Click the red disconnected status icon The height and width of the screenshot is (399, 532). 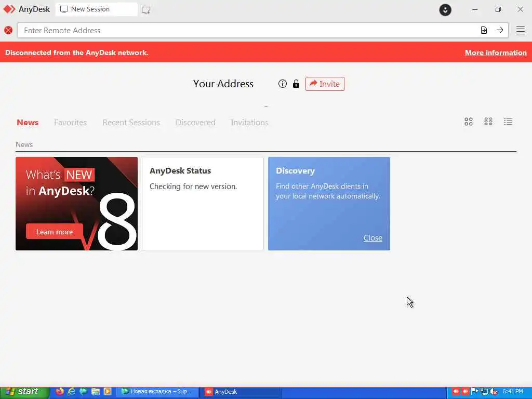(x=8, y=30)
